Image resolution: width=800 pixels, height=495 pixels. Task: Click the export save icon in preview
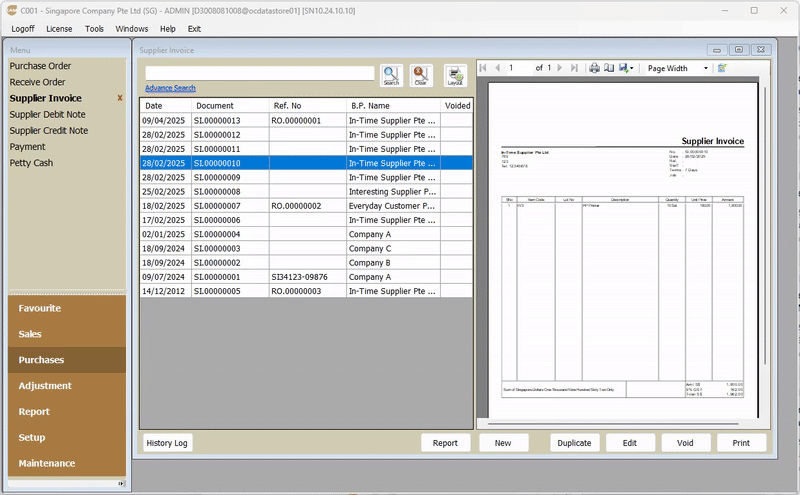pos(623,68)
